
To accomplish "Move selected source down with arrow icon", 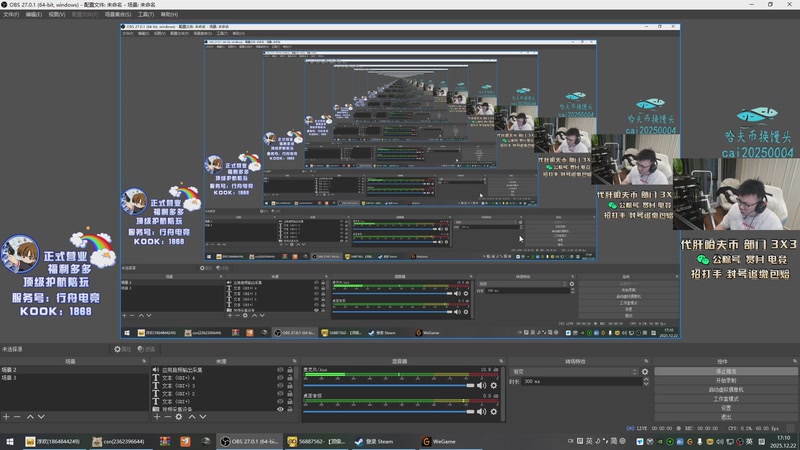I will pyautogui.click(x=203, y=416).
